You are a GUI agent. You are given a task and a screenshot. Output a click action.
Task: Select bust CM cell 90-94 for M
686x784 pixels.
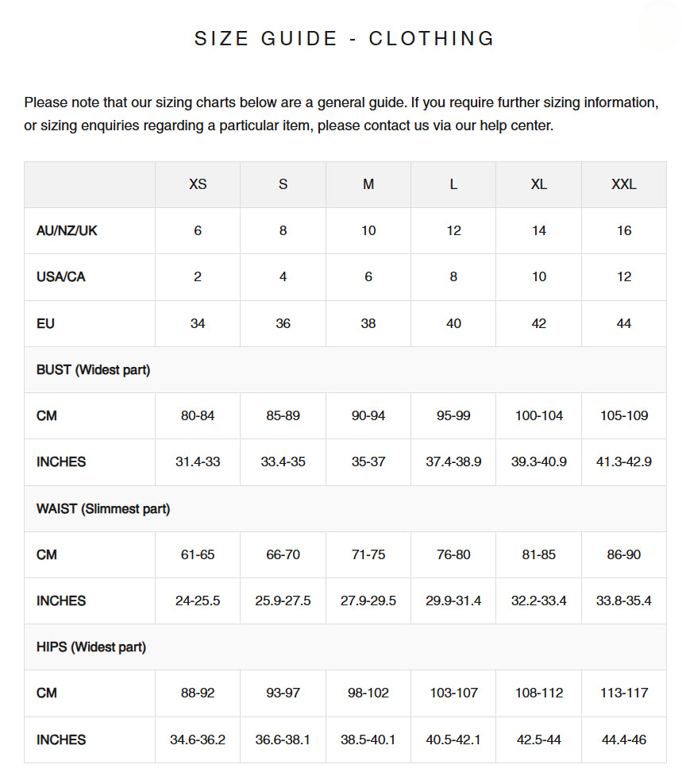[x=368, y=416]
